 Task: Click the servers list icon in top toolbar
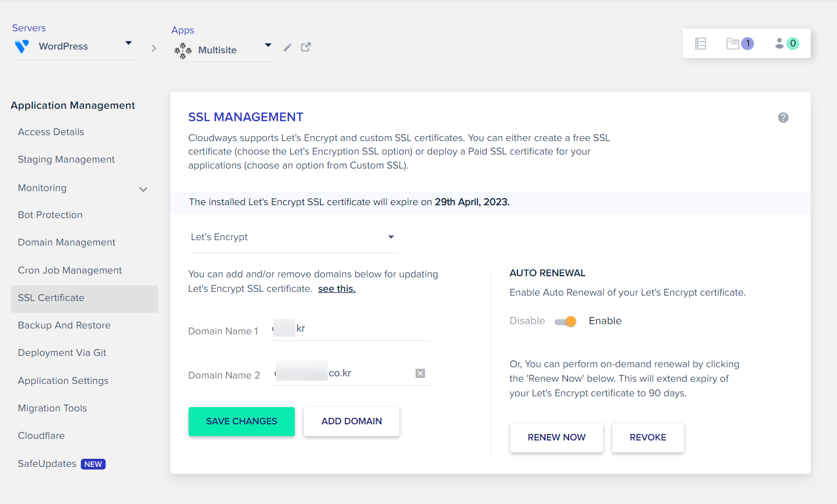(x=700, y=43)
